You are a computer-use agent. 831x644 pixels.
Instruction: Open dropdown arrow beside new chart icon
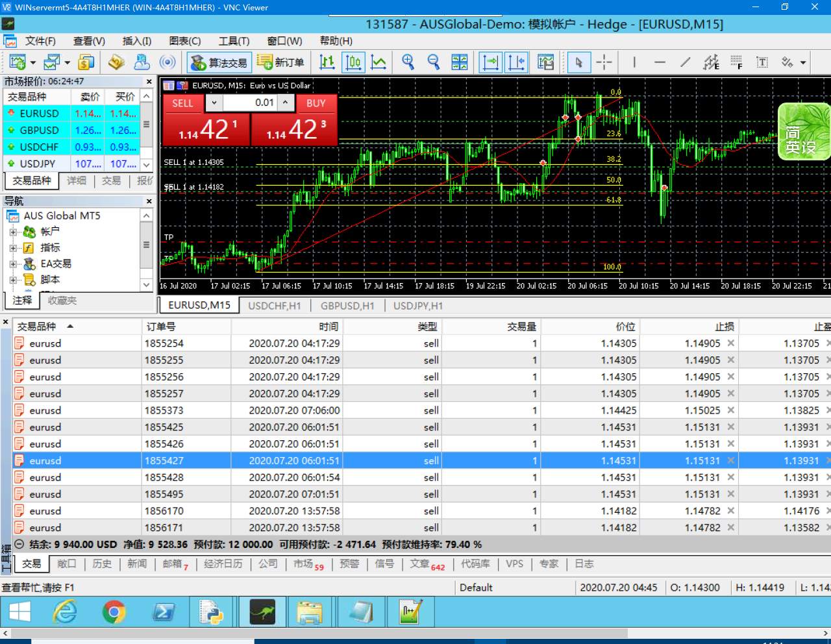(33, 63)
